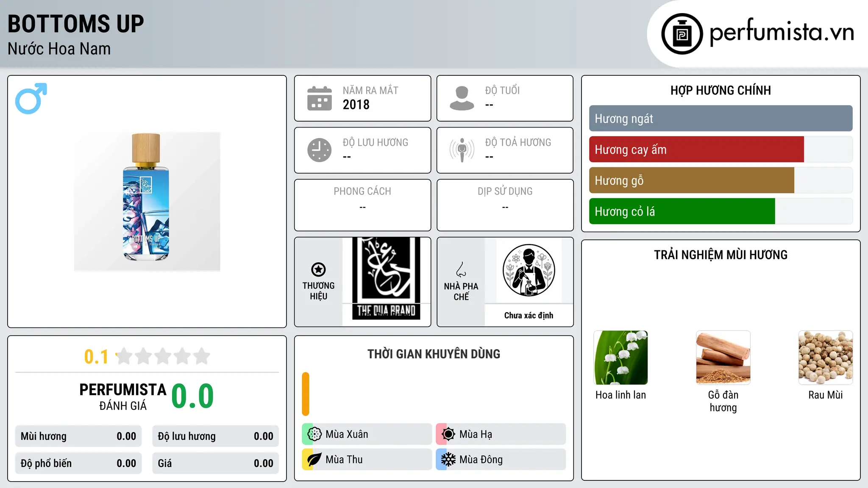Click the Rau Mùi caption

826,395
